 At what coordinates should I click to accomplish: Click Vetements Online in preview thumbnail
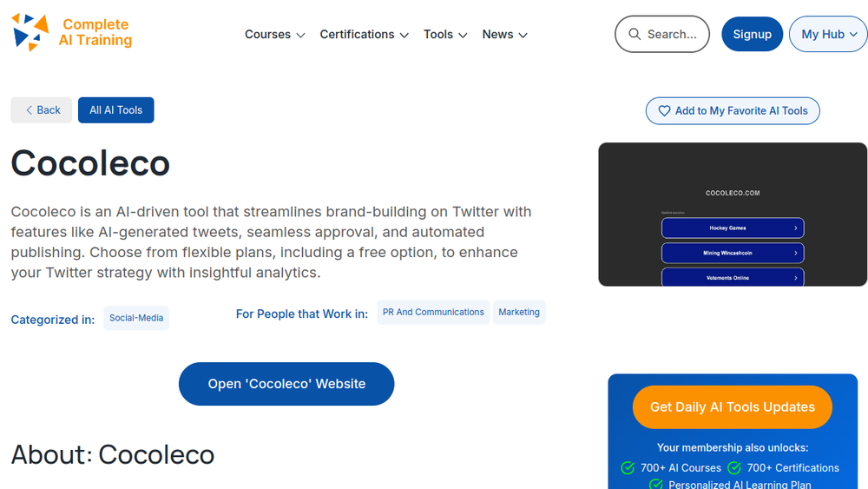click(733, 277)
